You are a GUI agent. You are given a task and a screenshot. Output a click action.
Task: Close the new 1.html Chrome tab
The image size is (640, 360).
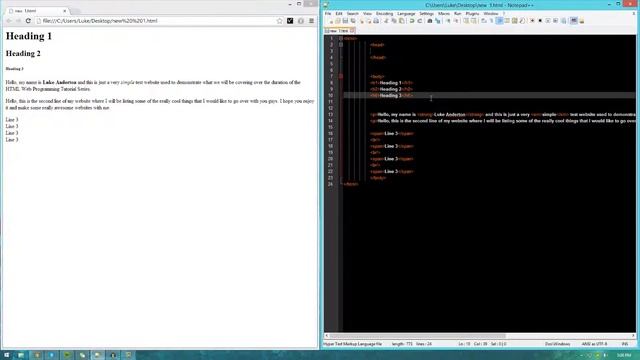point(64,11)
